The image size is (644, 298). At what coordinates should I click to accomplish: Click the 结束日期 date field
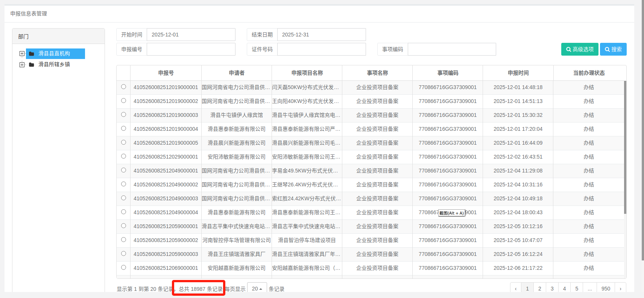coord(321,35)
